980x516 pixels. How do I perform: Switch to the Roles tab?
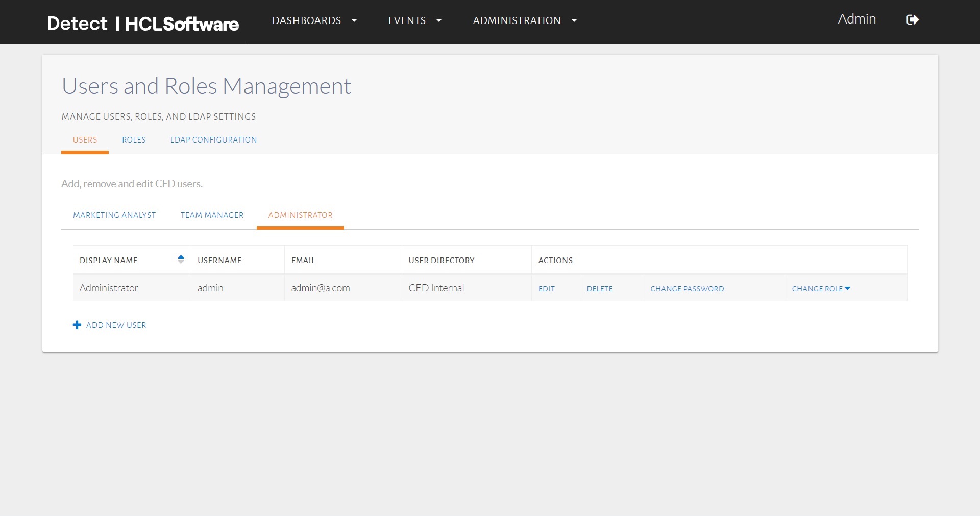pyautogui.click(x=134, y=140)
